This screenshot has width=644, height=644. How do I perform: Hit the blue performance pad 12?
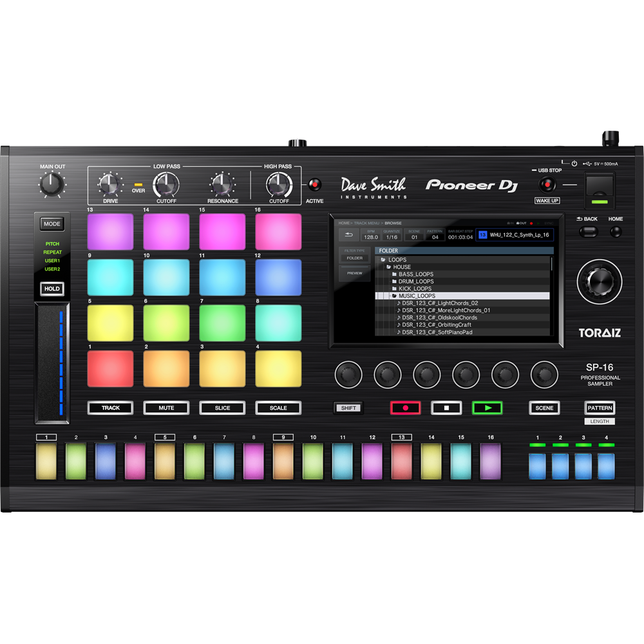(x=278, y=277)
